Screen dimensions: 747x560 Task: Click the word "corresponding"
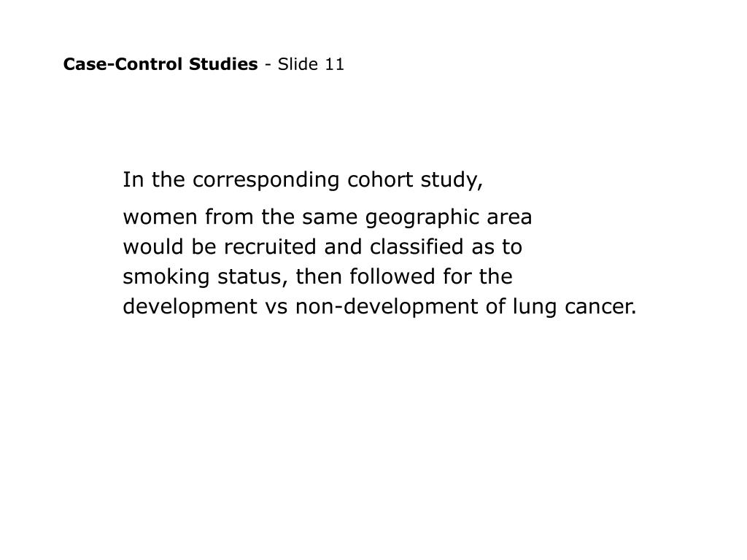266,181
